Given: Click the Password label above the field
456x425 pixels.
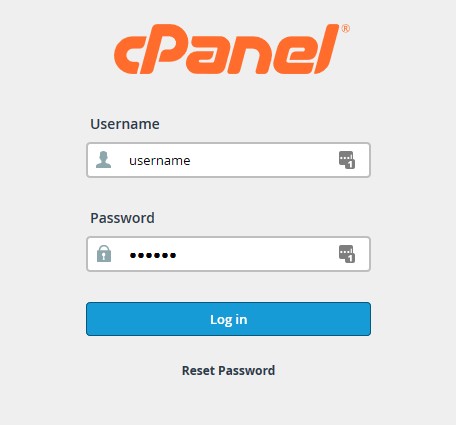Looking at the screenshot, I should 122,218.
